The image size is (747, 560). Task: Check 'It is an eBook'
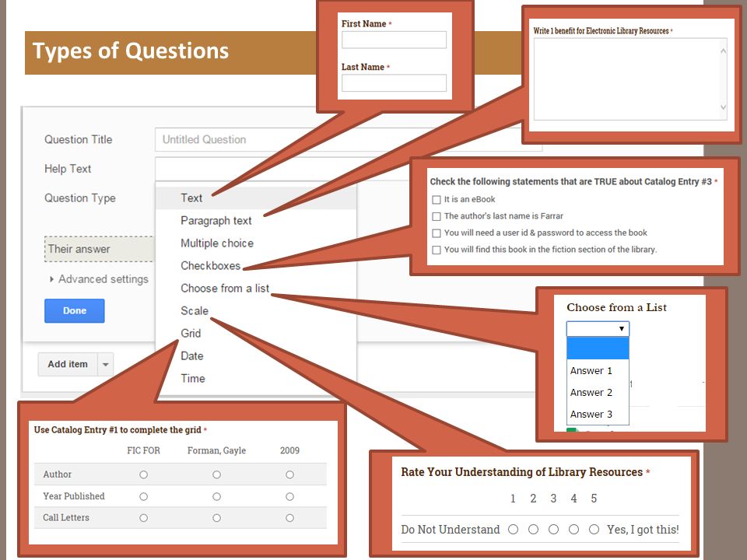[436, 200]
